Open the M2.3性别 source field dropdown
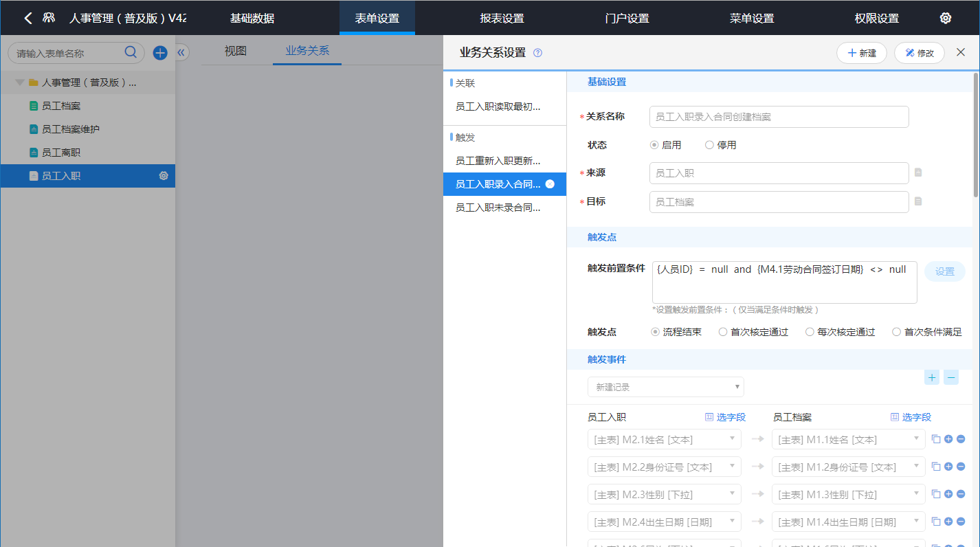The image size is (980, 547). click(x=664, y=494)
